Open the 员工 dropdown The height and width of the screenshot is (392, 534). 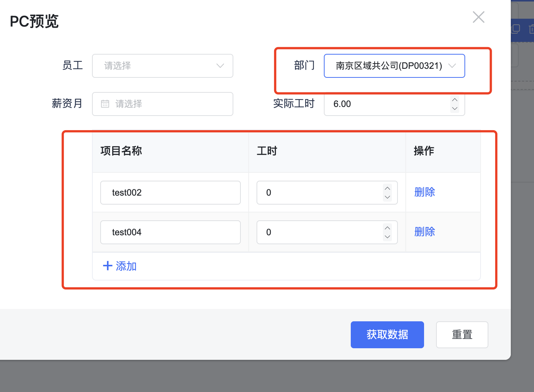[163, 66]
